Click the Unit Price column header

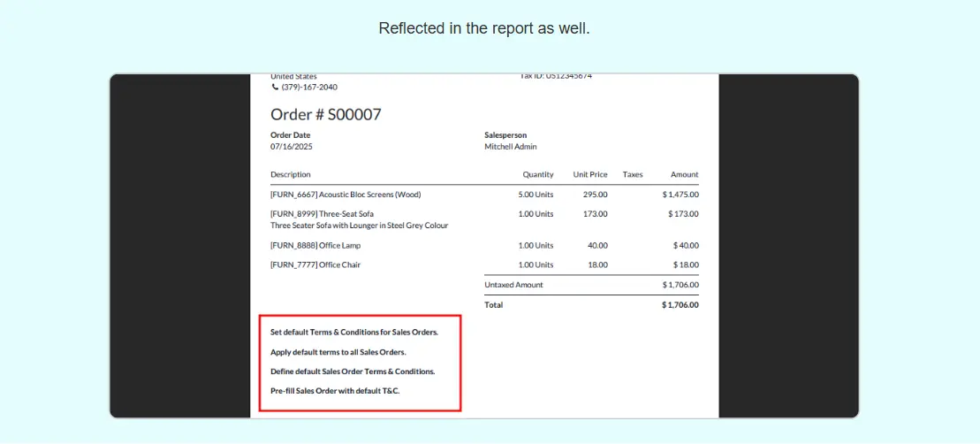click(590, 174)
